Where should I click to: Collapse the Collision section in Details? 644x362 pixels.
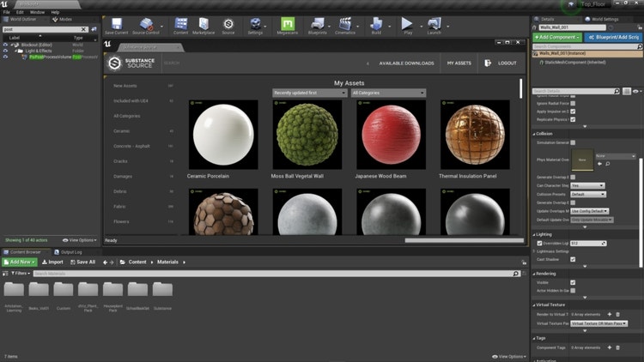click(534, 133)
